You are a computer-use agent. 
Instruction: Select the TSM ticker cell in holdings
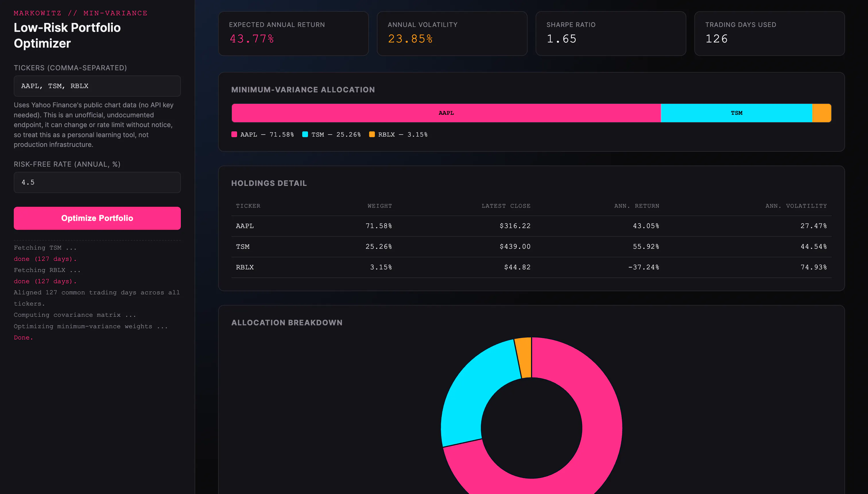click(243, 247)
